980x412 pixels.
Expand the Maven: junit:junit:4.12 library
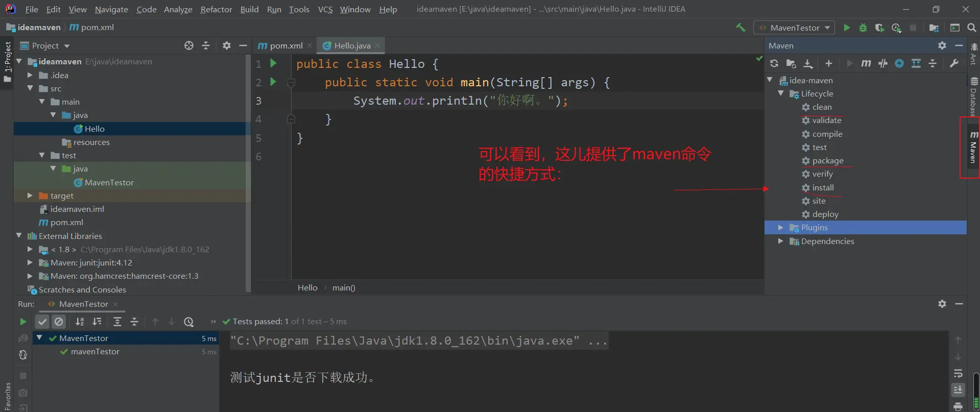point(30,262)
